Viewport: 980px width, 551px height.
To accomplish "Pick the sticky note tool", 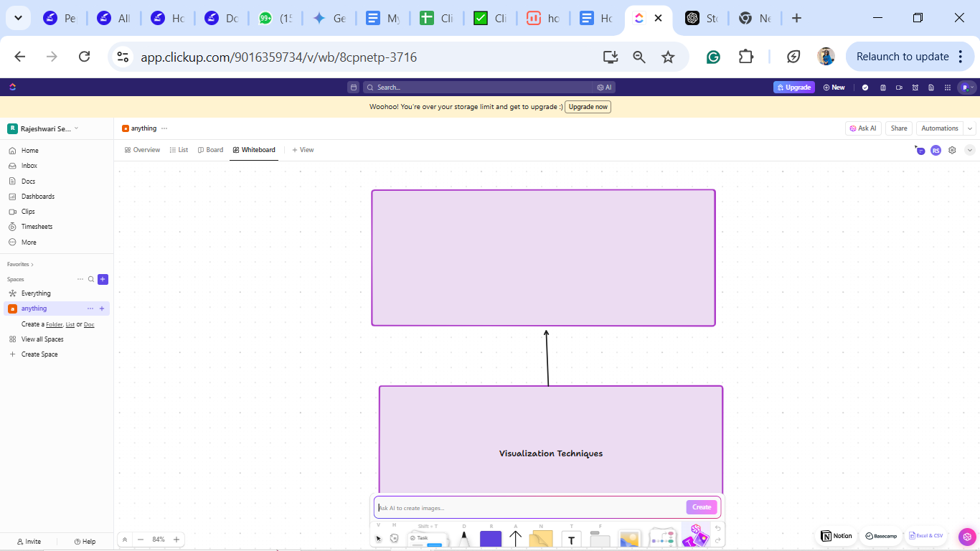I will click(x=541, y=540).
